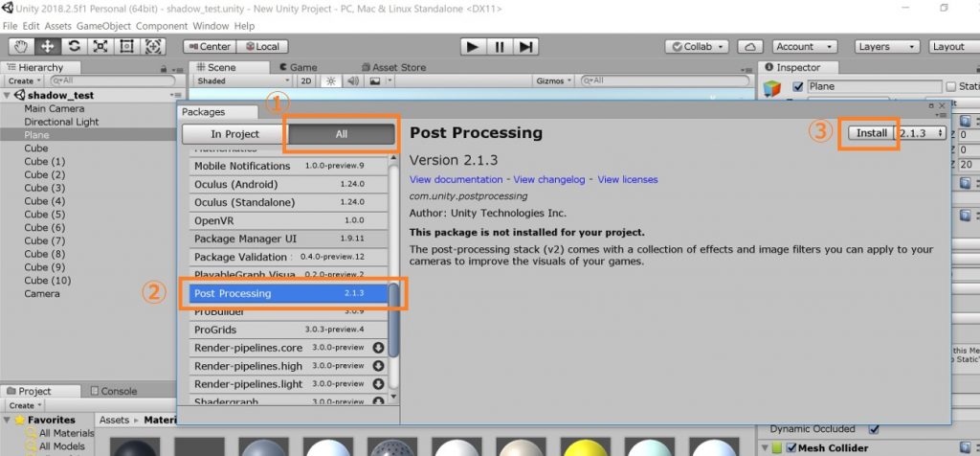Open the Window menu
Viewport: 980px width, 456px height.
pyautogui.click(x=211, y=26)
